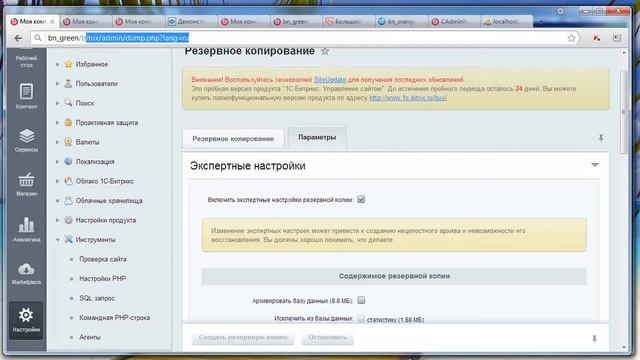640x360 pixels.
Task: Click the pin icon next to the tabs
Action: pyautogui.click(x=601, y=138)
